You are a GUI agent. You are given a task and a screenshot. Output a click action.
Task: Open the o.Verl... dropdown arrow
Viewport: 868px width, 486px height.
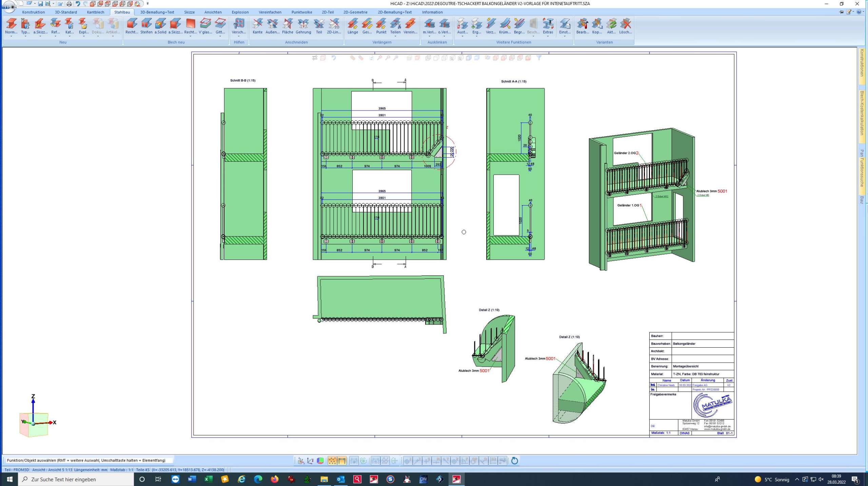[x=444, y=36]
